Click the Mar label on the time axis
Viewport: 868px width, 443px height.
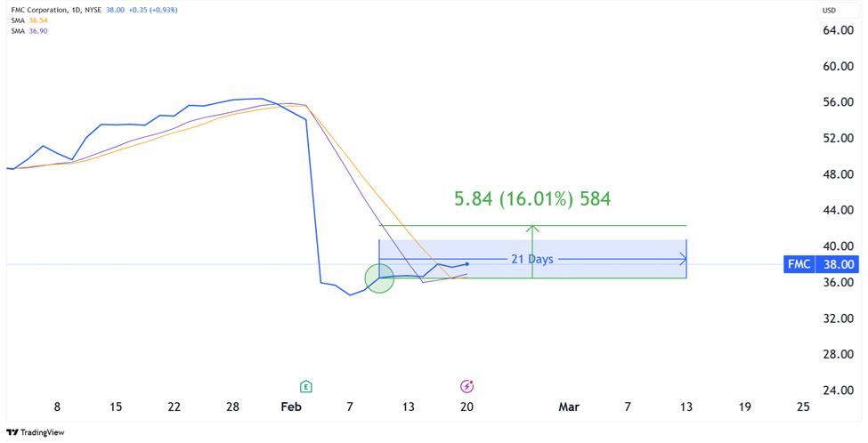(x=568, y=407)
